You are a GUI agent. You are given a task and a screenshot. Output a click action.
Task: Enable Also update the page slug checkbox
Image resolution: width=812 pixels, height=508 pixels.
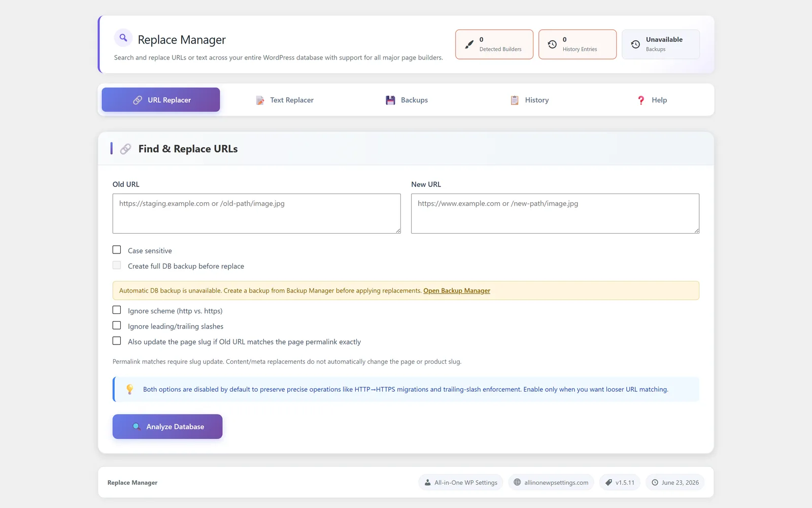point(117,341)
